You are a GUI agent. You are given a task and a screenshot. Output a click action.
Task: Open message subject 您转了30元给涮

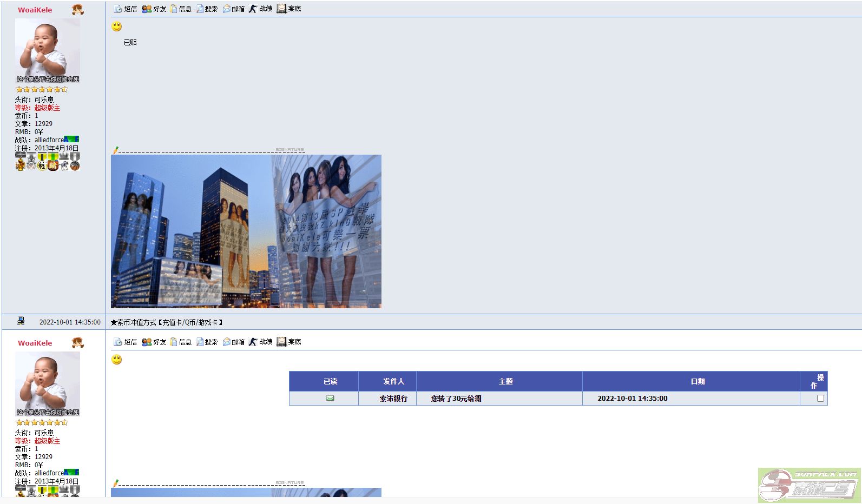(456, 399)
